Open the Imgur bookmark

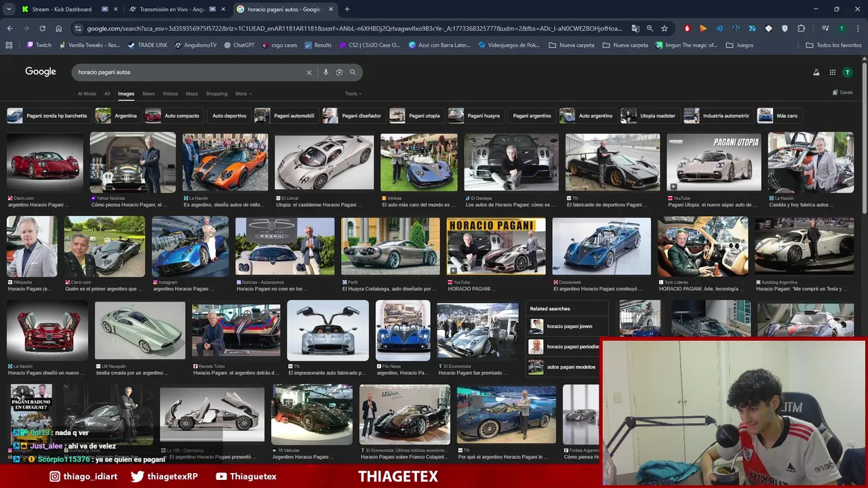[x=686, y=45]
